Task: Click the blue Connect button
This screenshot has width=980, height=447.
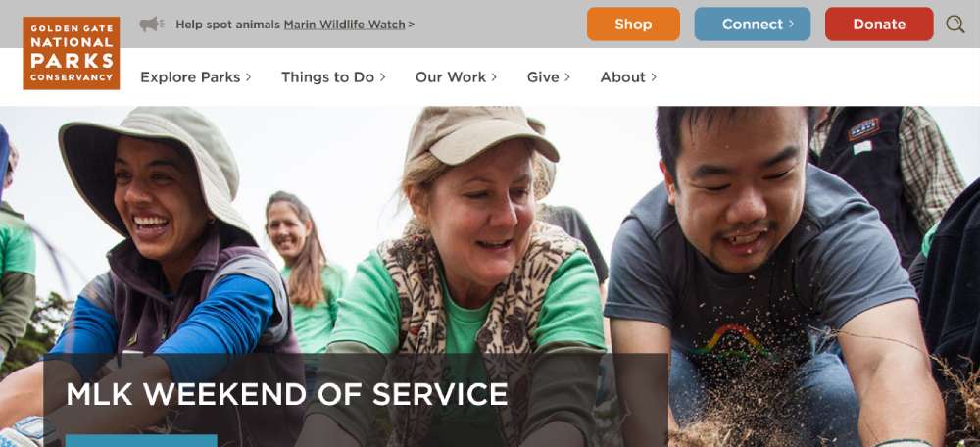Action: pos(753,24)
